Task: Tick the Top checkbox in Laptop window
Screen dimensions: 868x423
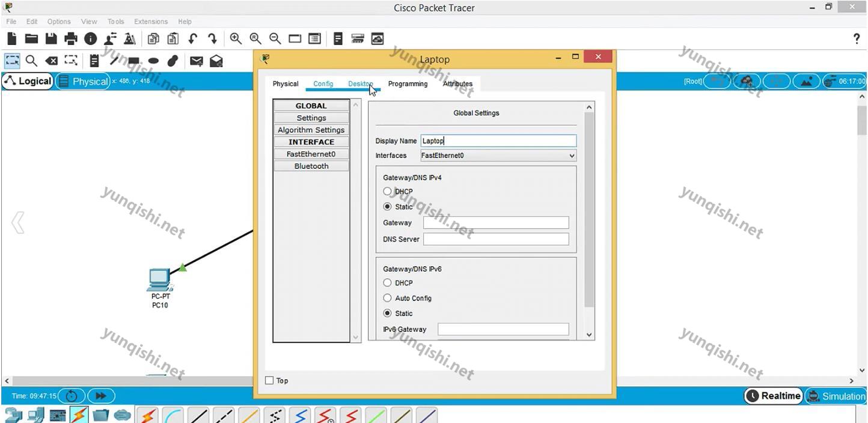Action: coord(269,380)
